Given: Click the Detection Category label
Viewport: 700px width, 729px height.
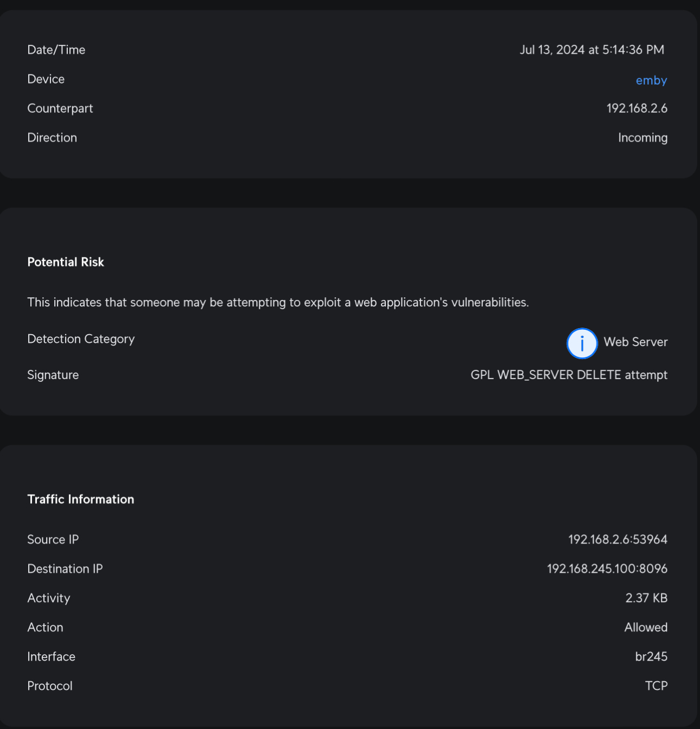Looking at the screenshot, I should [81, 339].
